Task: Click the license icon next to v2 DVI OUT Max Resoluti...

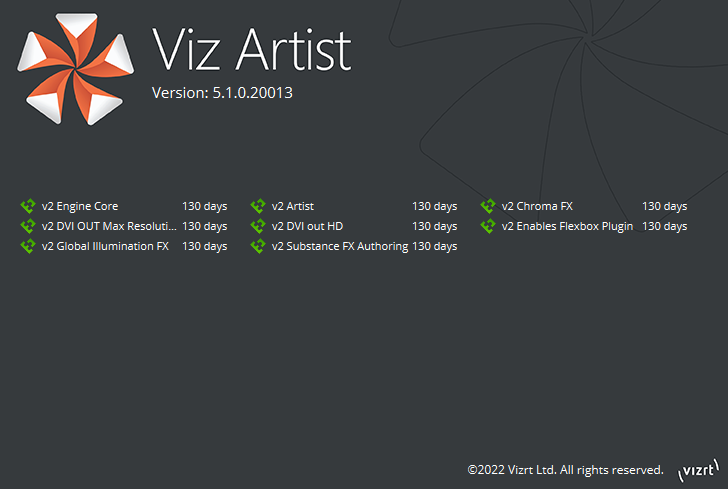Action: [28, 227]
